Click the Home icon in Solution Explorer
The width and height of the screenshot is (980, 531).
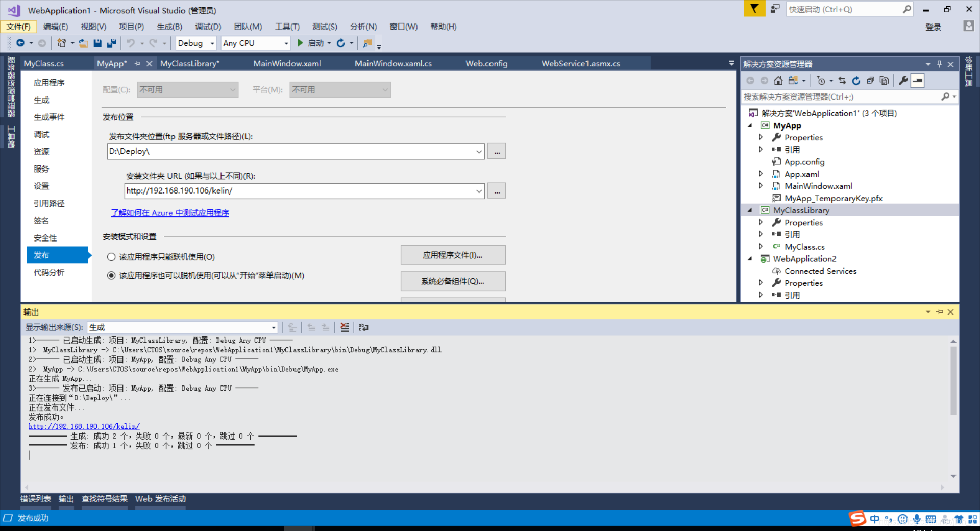coord(778,81)
